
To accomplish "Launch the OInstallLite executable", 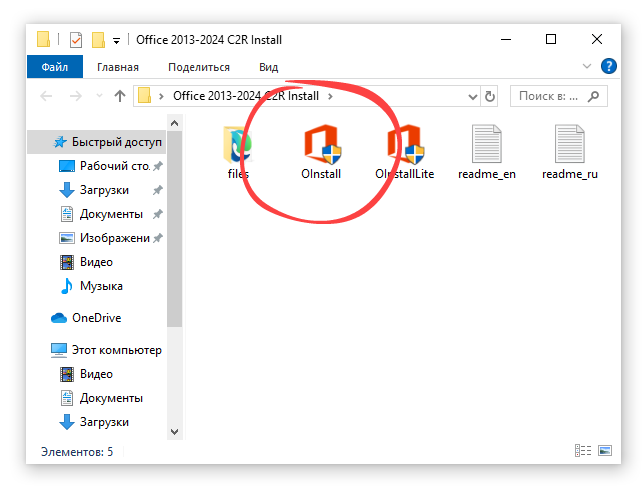I will (405, 152).
